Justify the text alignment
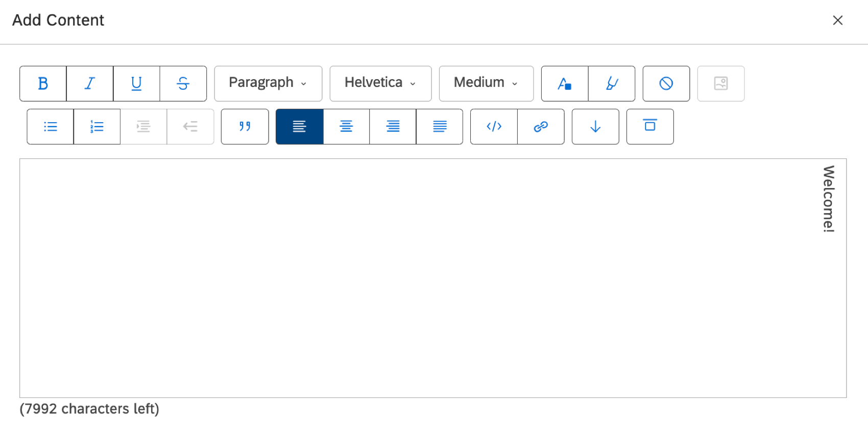868x422 pixels. pyautogui.click(x=440, y=127)
